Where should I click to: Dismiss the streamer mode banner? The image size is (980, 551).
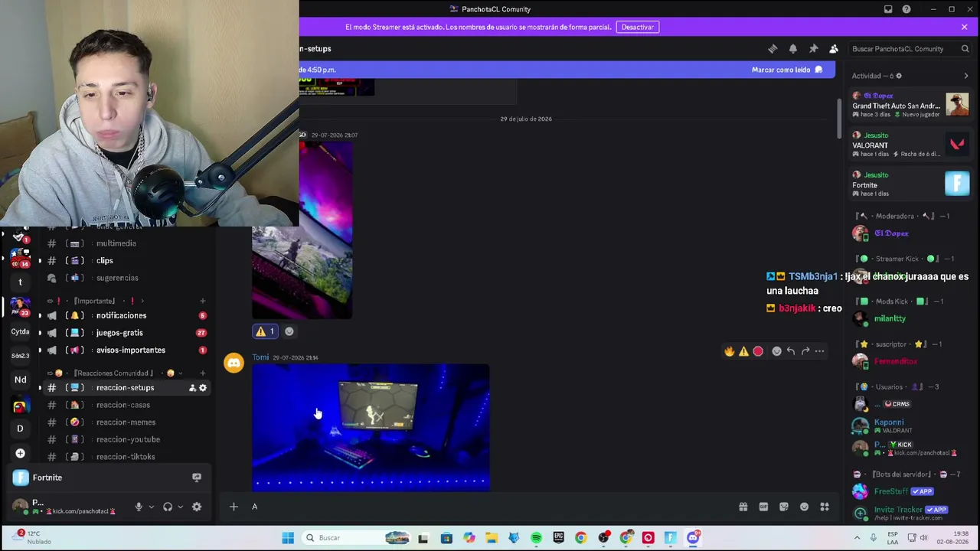[x=964, y=27]
